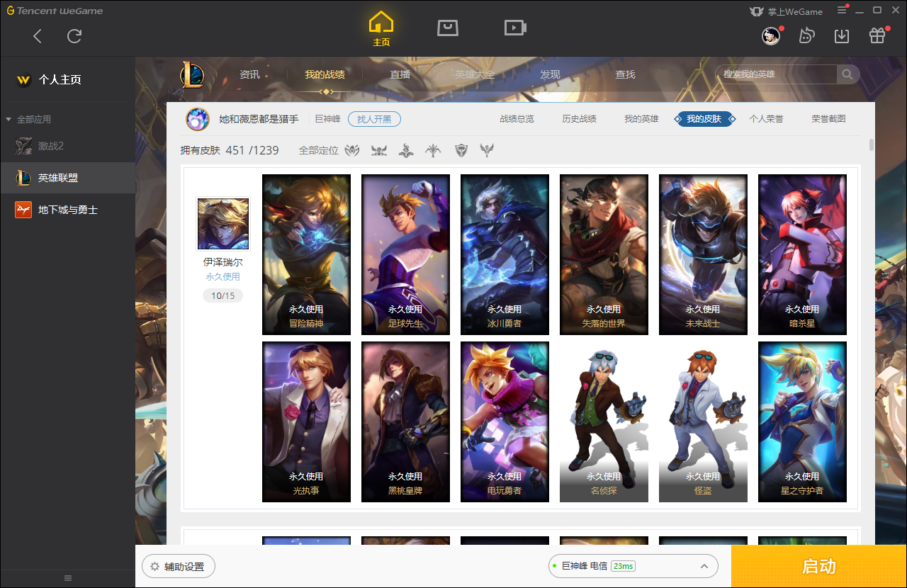Filter by last role position icon
The width and height of the screenshot is (907, 588).
(487, 150)
